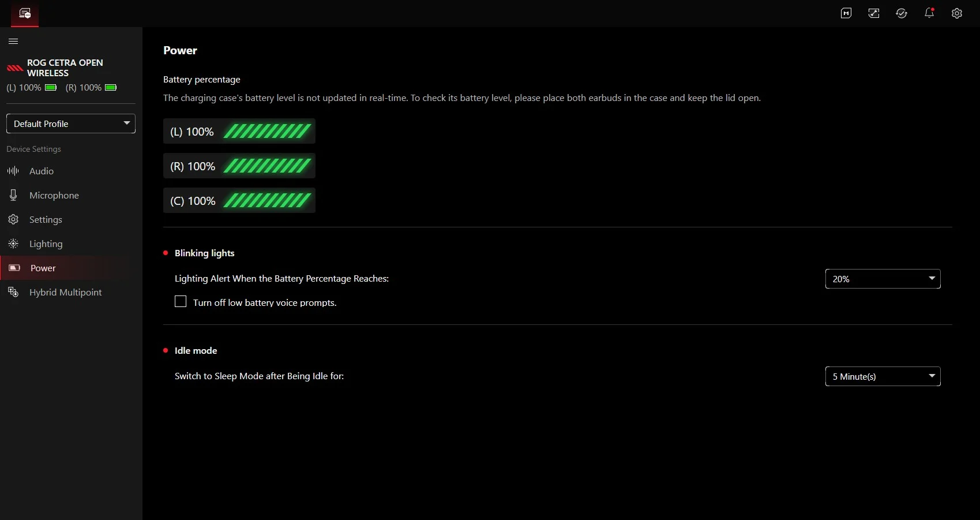Image resolution: width=980 pixels, height=520 pixels.
Task: Open the 5 Minute(s) idle time dropdown
Action: coord(883,376)
